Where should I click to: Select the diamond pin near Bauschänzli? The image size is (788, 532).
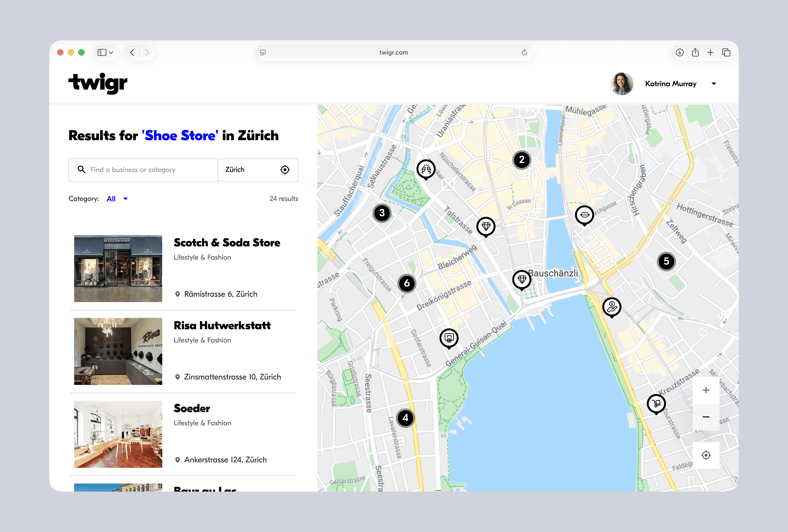[522, 279]
